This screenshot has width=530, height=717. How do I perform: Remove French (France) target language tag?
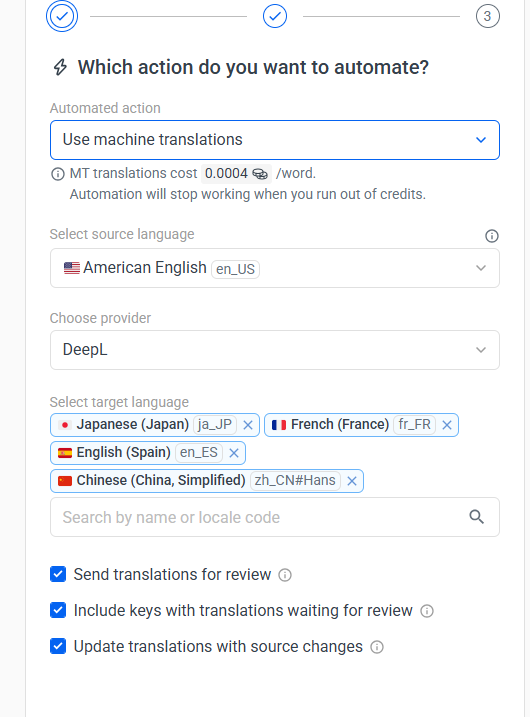(x=447, y=425)
